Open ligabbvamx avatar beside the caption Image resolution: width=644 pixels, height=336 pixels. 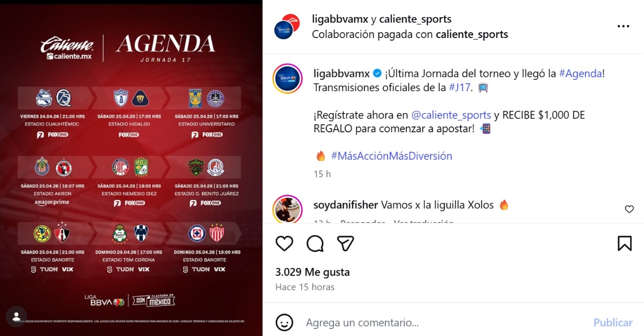[287, 79]
